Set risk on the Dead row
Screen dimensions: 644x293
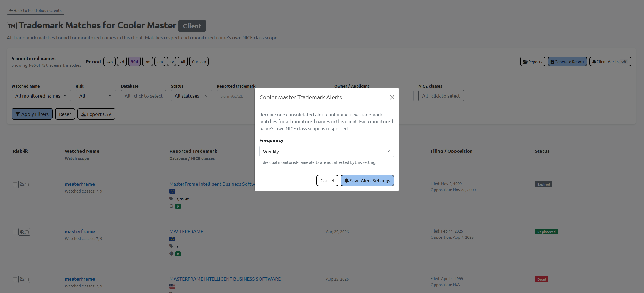coord(24,279)
